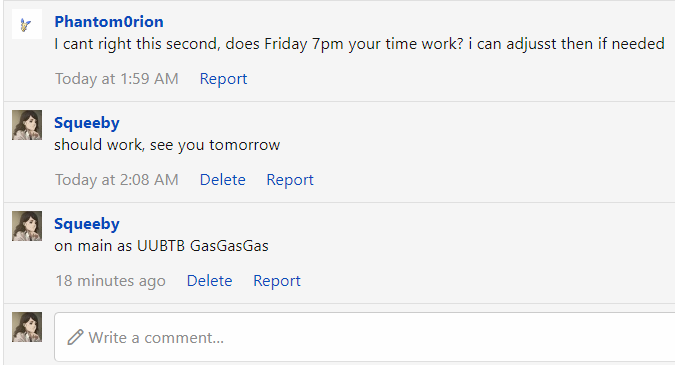Report the comment posted at 2:08 AM
The image size is (675, 365).
pos(290,179)
